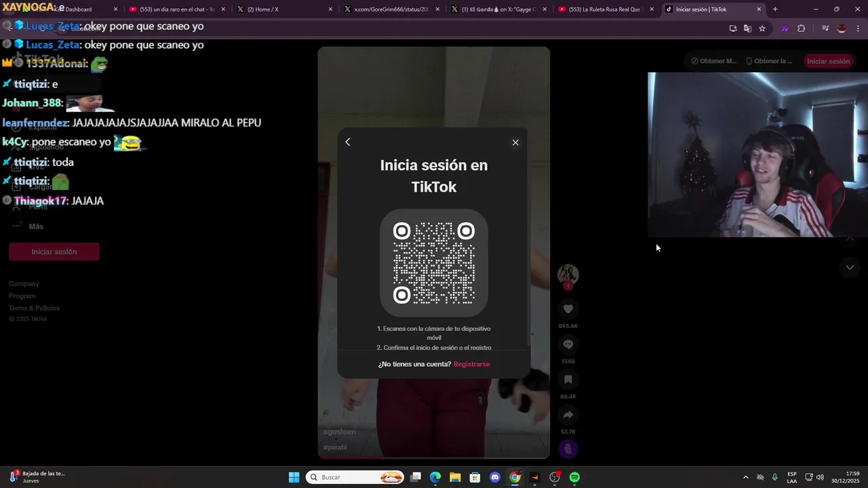Switch to La Ruleta Rusa Real tab
Image resolution: width=868 pixels, height=488 pixels.
click(606, 9)
